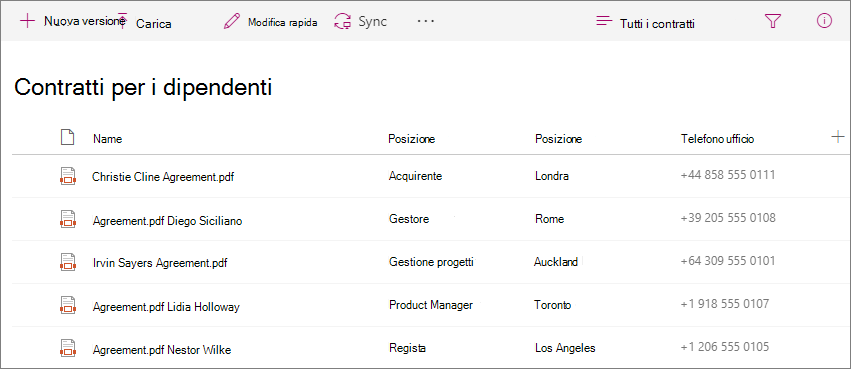Open the three-dots more options menu
The width and height of the screenshot is (851, 369).
click(x=426, y=21)
